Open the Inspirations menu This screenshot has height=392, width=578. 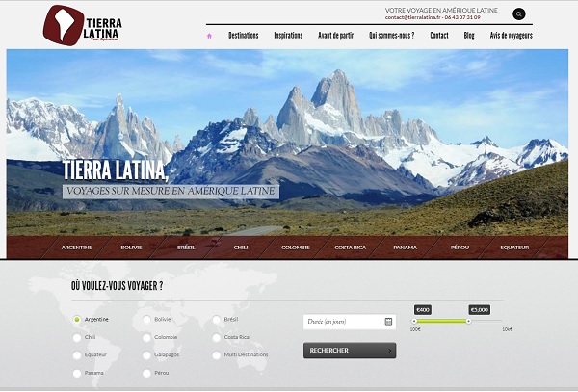click(288, 36)
